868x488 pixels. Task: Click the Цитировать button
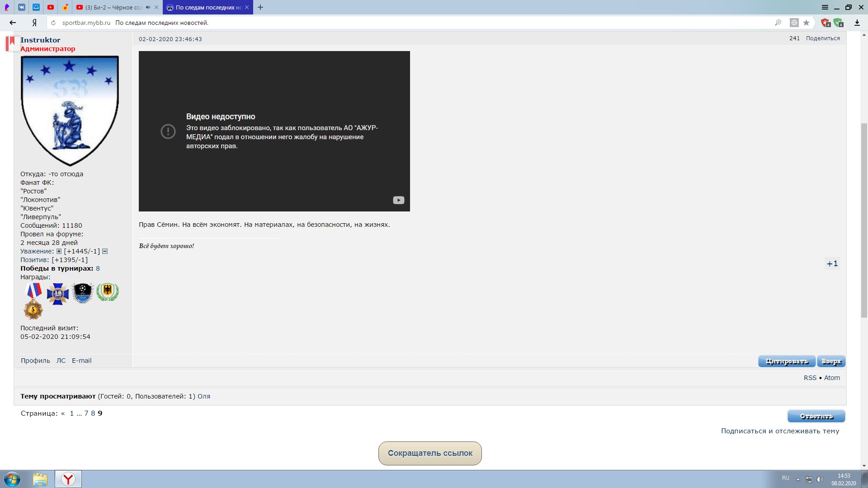coord(787,361)
